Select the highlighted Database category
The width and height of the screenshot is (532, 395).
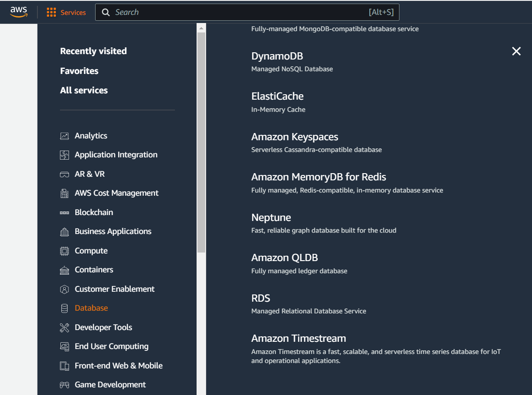91,308
